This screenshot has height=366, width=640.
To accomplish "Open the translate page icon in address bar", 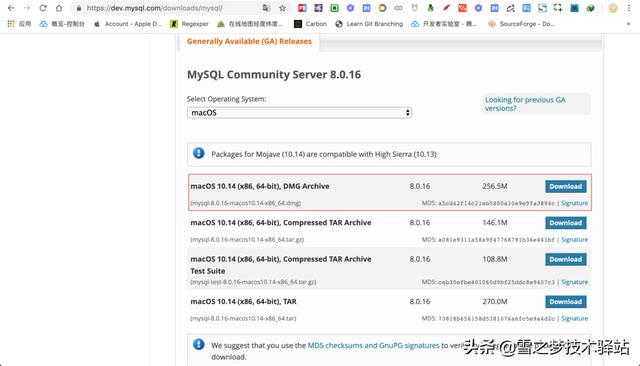I will pyautogui.click(x=266, y=8).
